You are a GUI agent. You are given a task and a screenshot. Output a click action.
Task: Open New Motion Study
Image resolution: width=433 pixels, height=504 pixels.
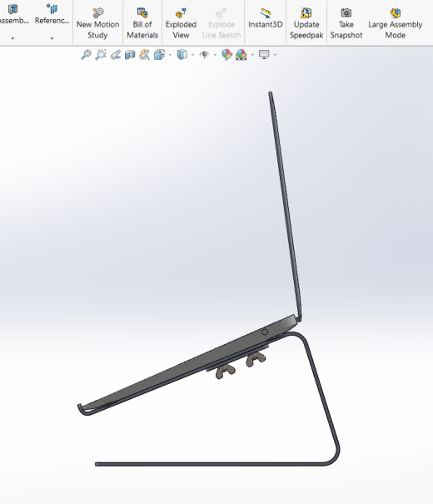(x=97, y=23)
